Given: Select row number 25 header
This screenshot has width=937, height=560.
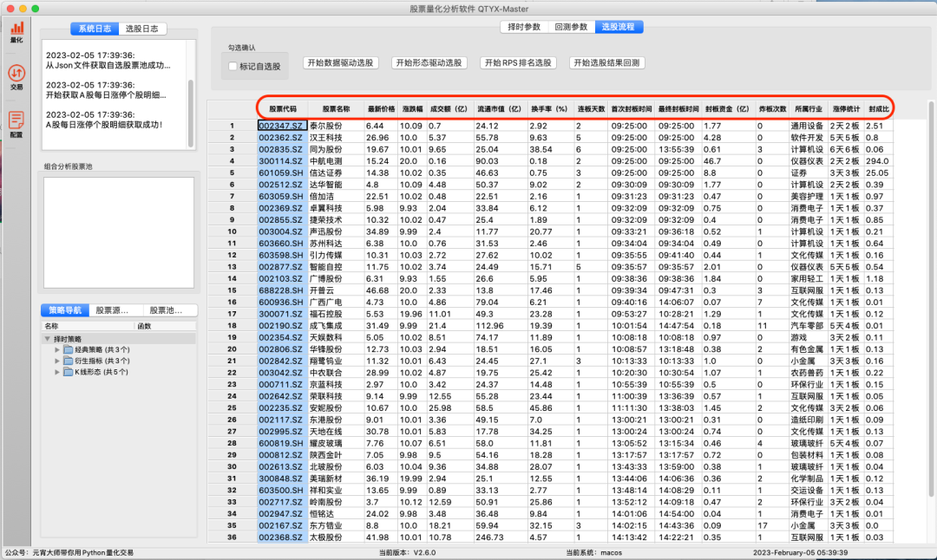Looking at the screenshot, I should coord(232,408).
